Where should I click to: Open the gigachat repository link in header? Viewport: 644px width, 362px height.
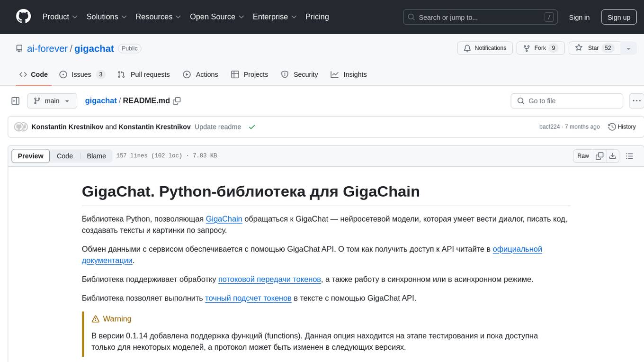click(94, 48)
